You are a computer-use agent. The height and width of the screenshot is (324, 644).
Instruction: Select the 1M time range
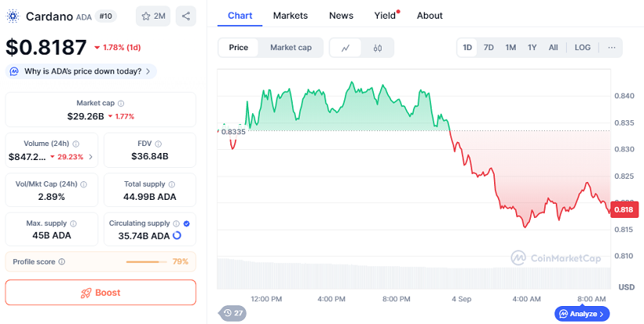click(x=511, y=48)
